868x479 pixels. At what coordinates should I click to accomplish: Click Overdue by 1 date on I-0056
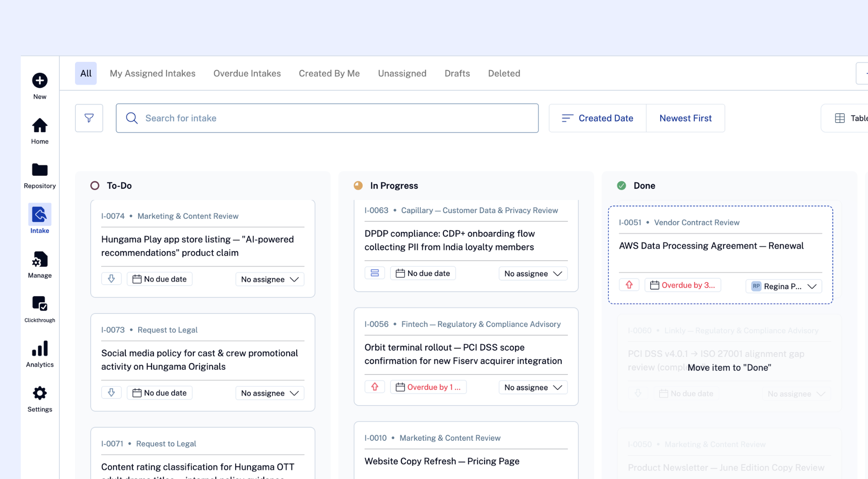[x=428, y=387]
